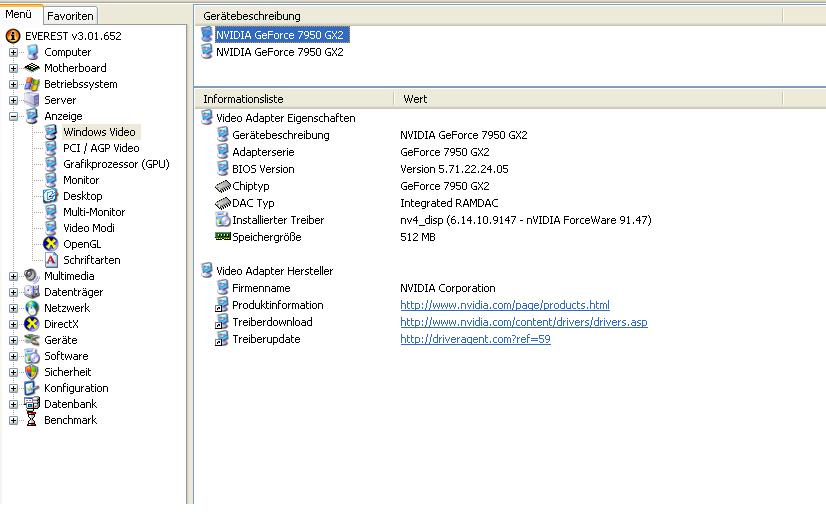Expand the DirectX node
The image size is (826, 512).
13,324
